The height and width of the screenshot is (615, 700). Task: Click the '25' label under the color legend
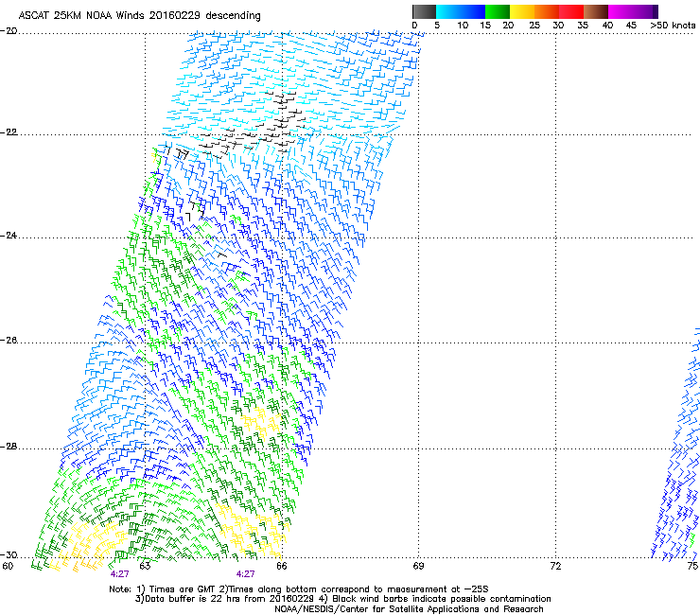pos(534,26)
